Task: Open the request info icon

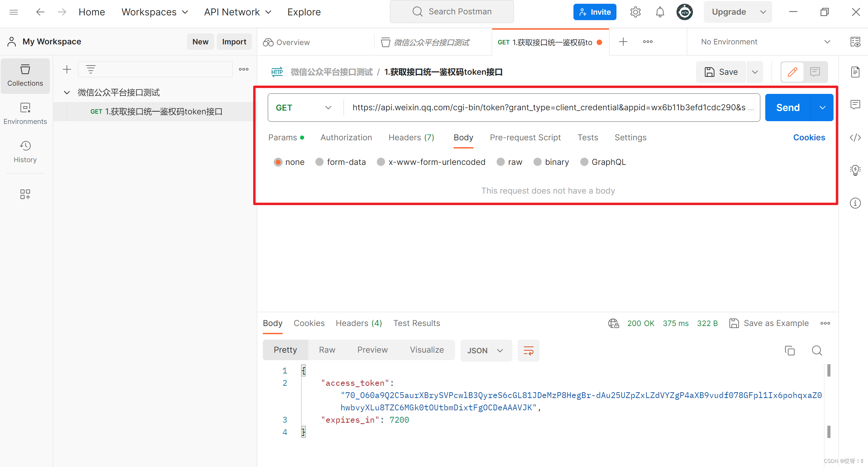Action: pyautogui.click(x=855, y=203)
